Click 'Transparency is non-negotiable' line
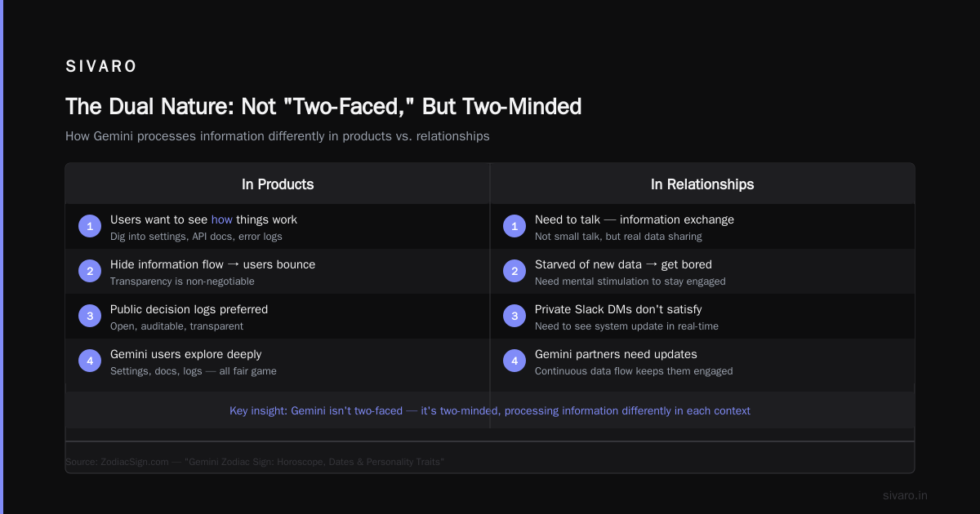Screen dimensions: 980x514 coord(182,281)
